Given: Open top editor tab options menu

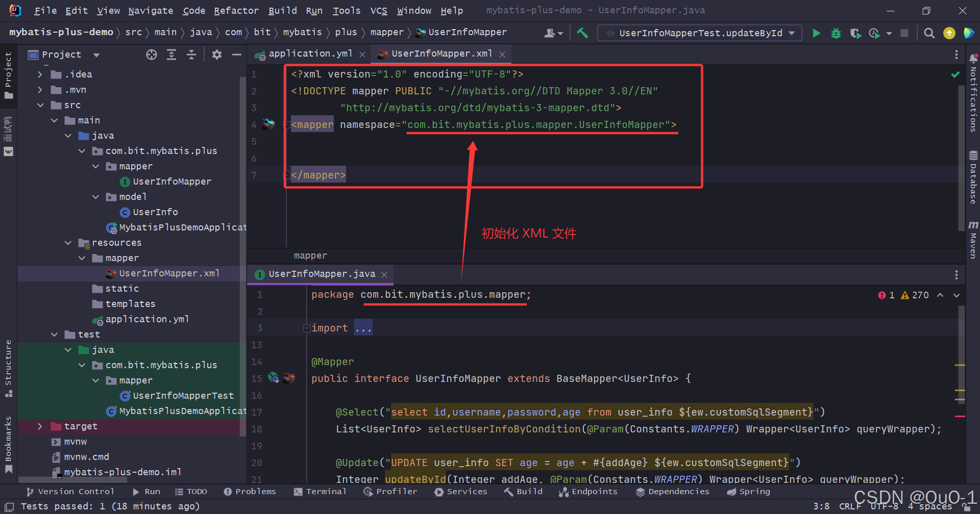Looking at the screenshot, I should point(956,55).
